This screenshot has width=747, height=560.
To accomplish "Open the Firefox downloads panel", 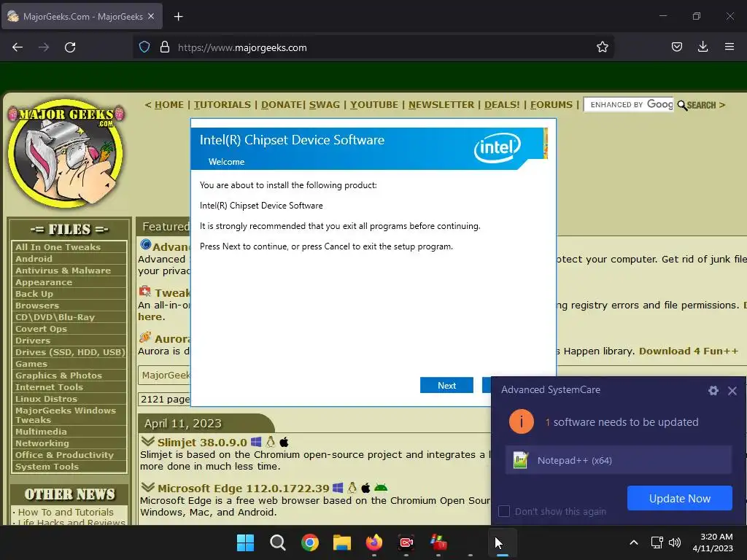I will coord(703,47).
